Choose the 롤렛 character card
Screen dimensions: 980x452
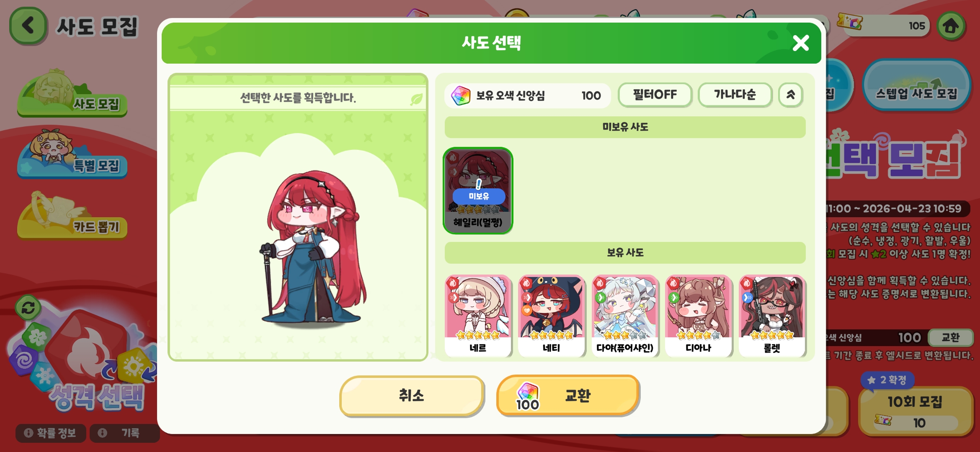(x=772, y=316)
